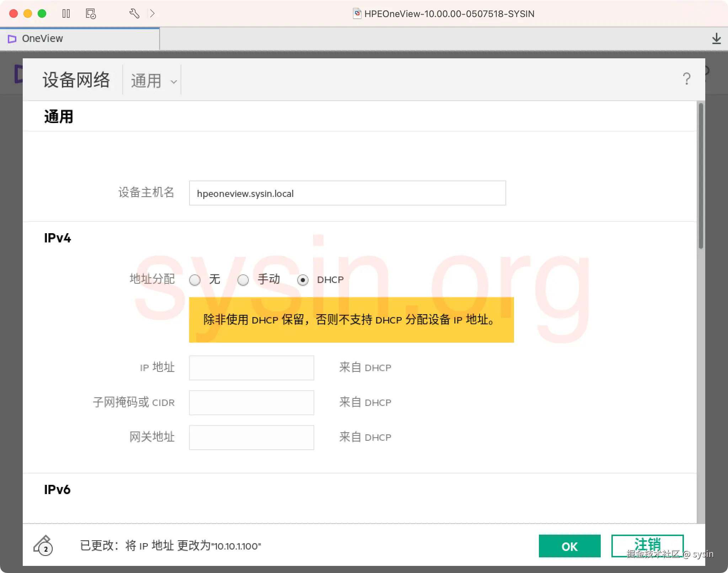Expand the toolbar with the right chevron arrow
728x573 pixels.
(x=153, y=14)
